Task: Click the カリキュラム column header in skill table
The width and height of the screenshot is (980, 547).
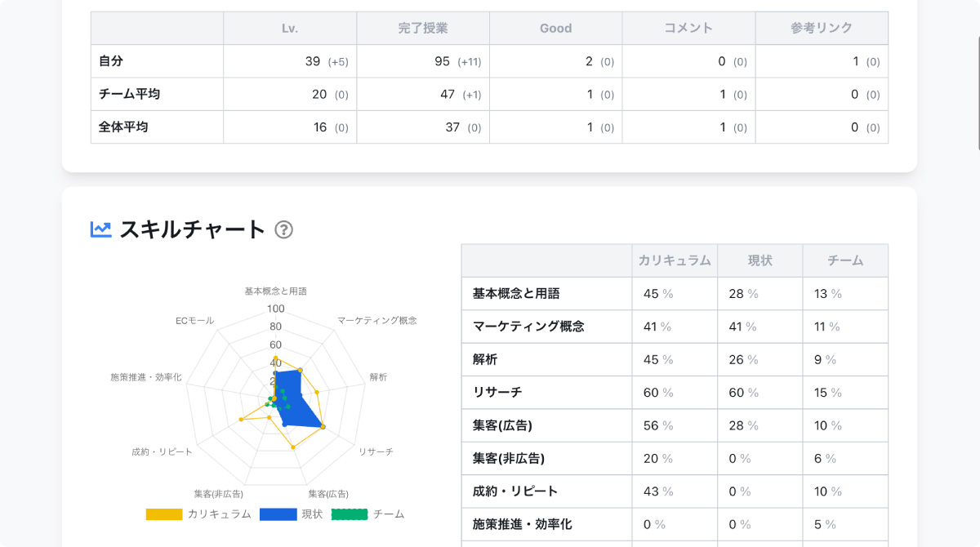Action: click(x=675, y=260)
